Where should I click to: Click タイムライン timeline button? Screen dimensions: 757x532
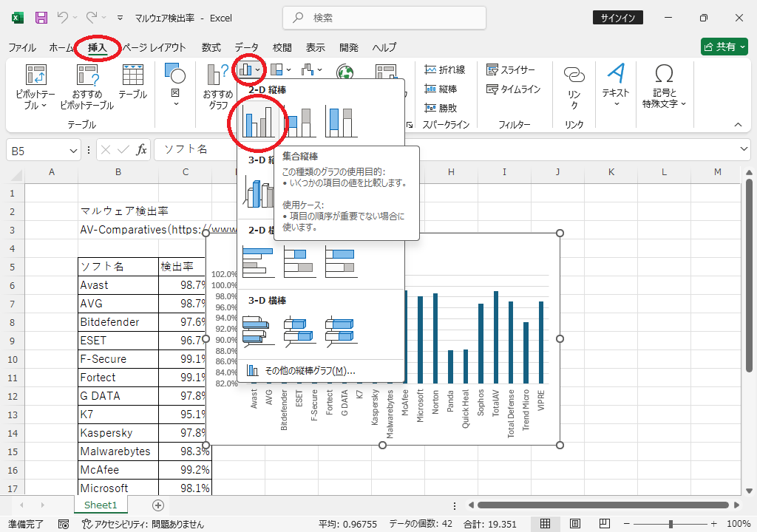pyautogui.click(x=513, y=89)
